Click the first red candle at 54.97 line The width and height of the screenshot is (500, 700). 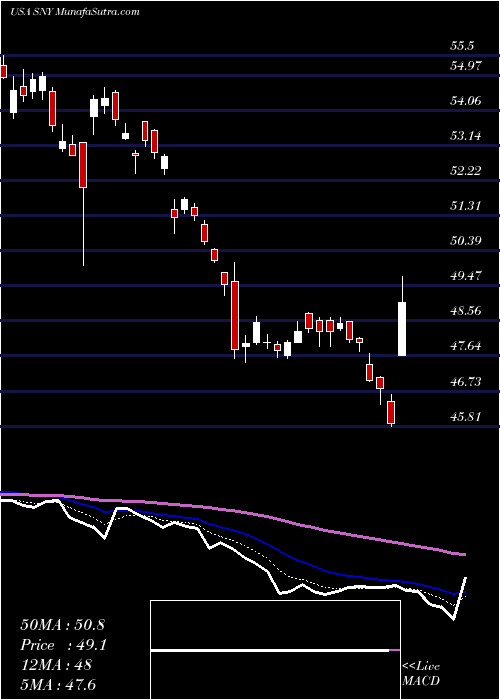(4, 71)
